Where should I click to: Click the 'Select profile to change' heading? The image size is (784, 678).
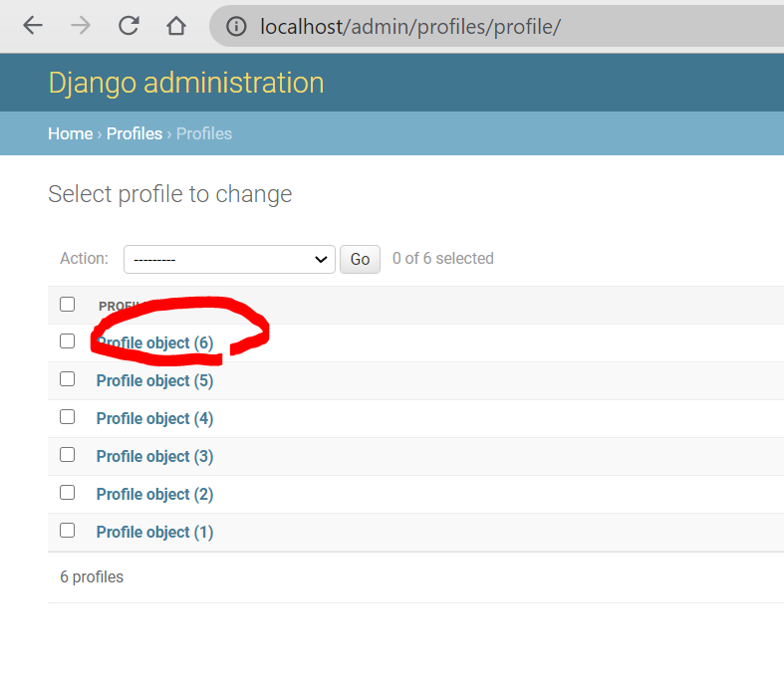[x=170, y=194]
